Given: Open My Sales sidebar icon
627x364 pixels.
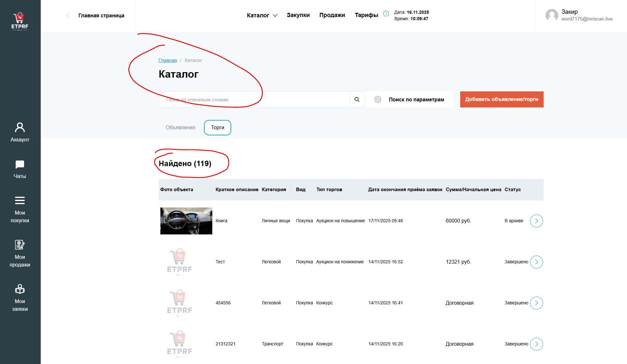Looking at the screenshot, I should [x=20, y=253].
